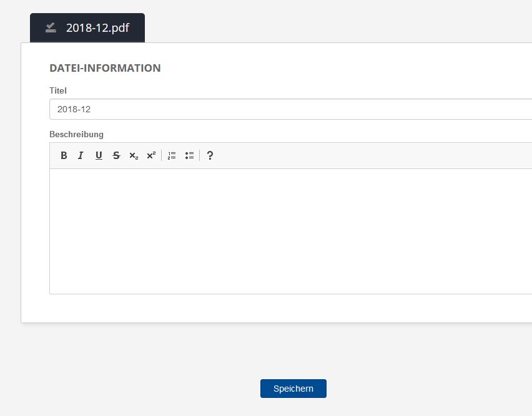Apply subscript formatting
This screenshot has width=532, height=416.
134,156
